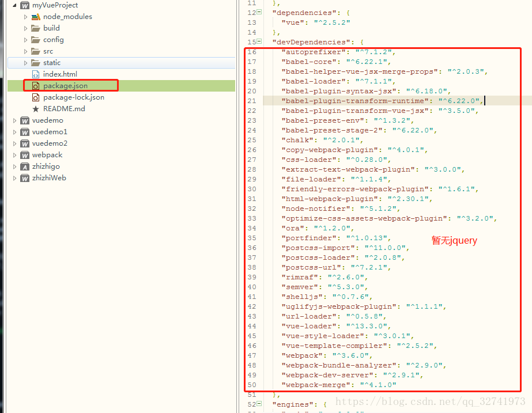The width and height of the screenshot is (532, 413).
Task: Select the build folder name
Action: [51, 28]
